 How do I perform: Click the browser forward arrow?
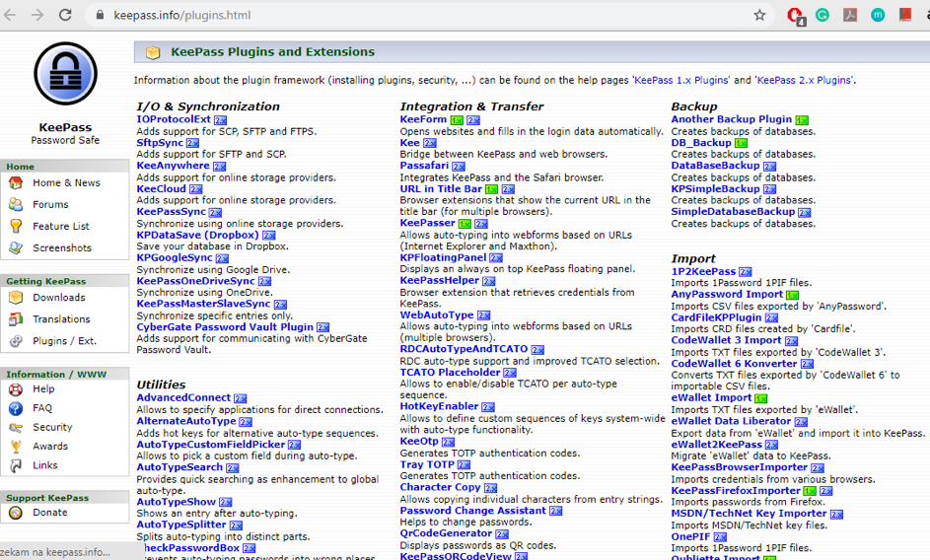[37, 15]
